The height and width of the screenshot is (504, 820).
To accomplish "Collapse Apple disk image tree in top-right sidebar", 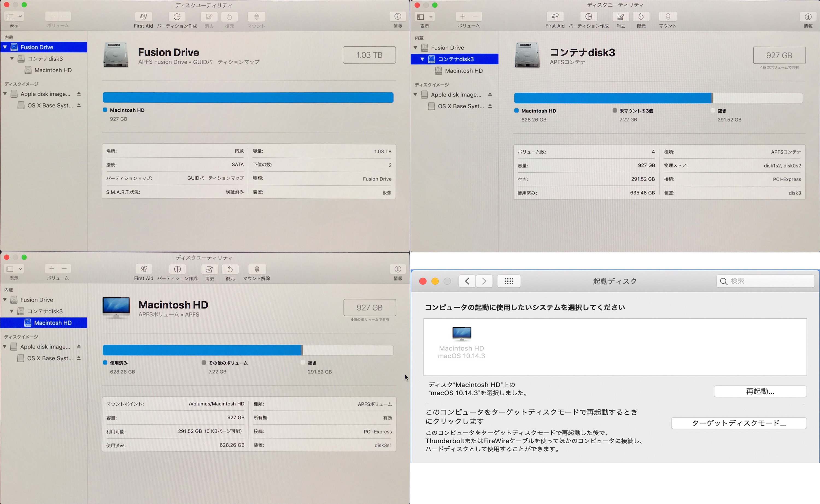I will [415, 95].
